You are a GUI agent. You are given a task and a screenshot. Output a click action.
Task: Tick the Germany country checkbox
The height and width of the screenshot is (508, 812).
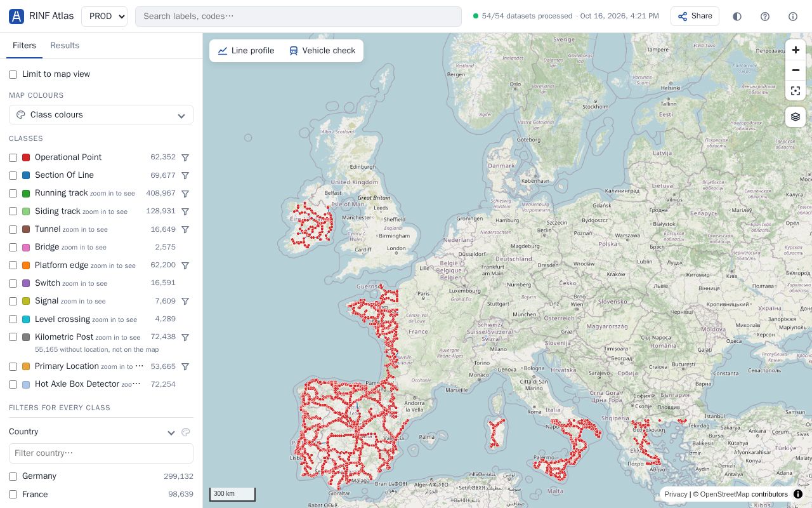coord(13,476)
